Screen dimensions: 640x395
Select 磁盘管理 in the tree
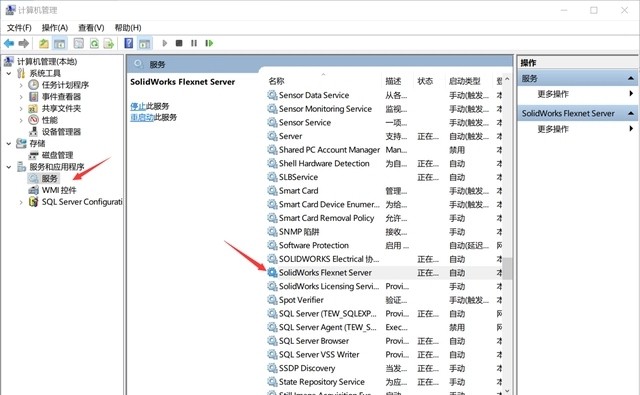click(58, 155)
